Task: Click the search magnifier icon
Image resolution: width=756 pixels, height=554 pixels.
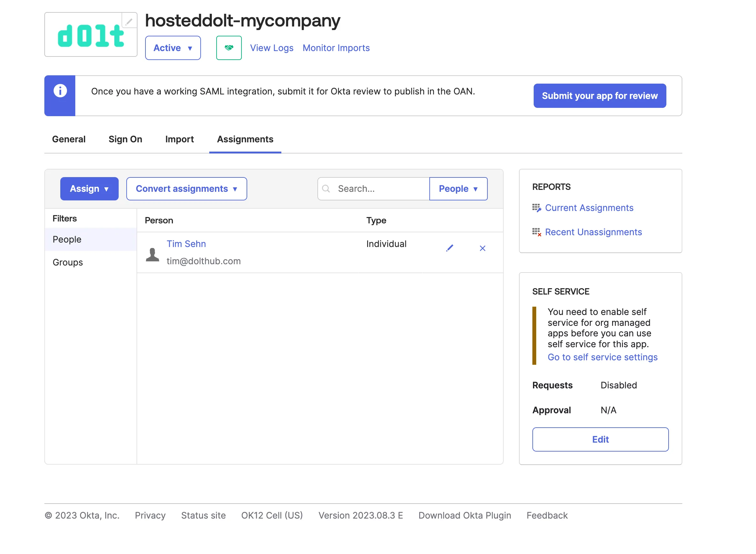Action: (326, 189)
